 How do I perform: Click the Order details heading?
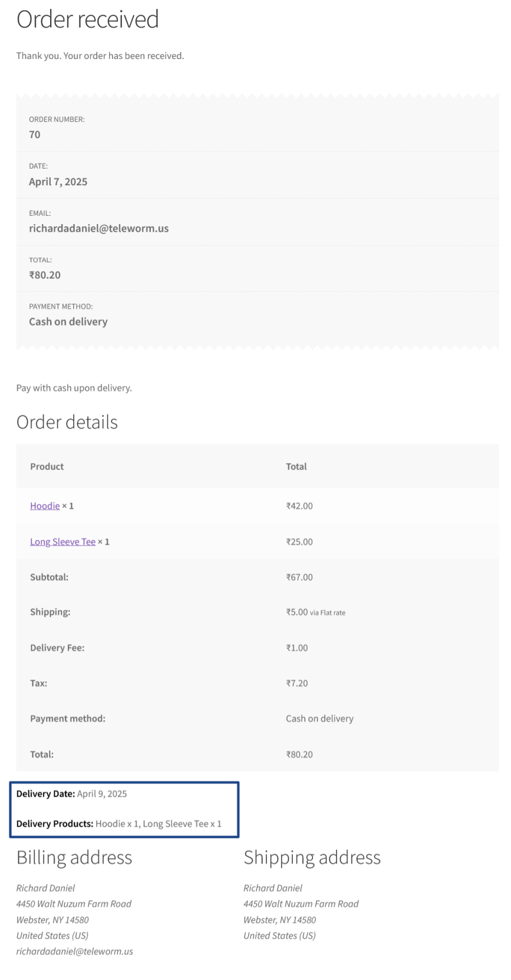click(67, 422)
